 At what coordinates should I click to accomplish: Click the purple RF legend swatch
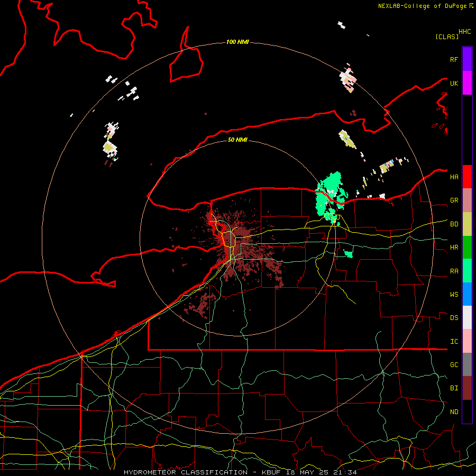467,59
